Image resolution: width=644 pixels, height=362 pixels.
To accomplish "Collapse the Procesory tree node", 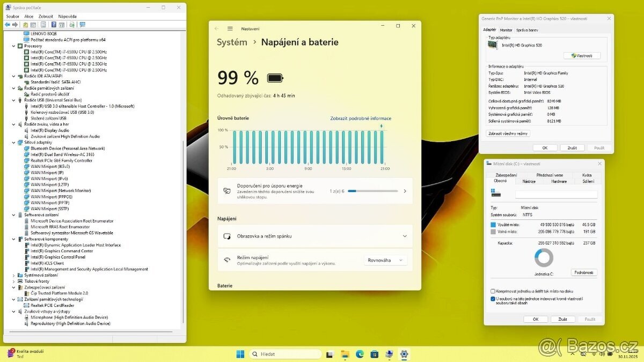I will tap(14, 46).
